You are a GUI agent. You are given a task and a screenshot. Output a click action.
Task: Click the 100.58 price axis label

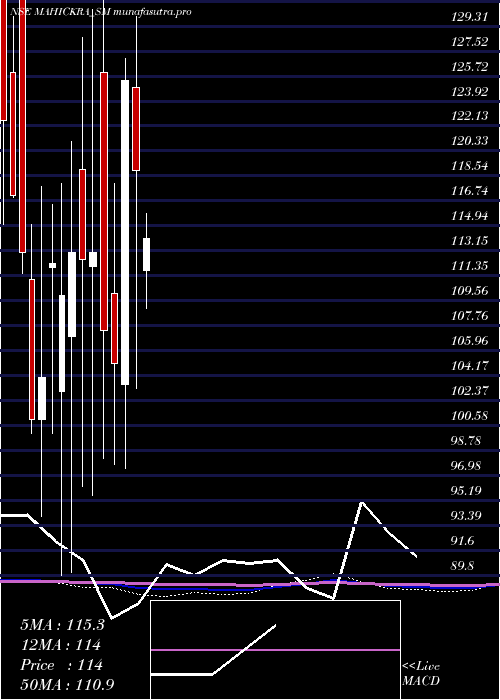(x=469, y=416)
